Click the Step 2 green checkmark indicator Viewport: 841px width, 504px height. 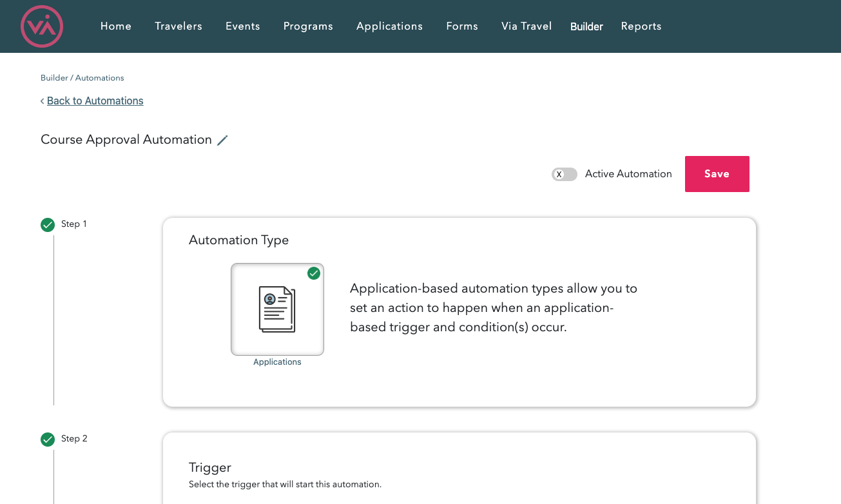(48, 439)
